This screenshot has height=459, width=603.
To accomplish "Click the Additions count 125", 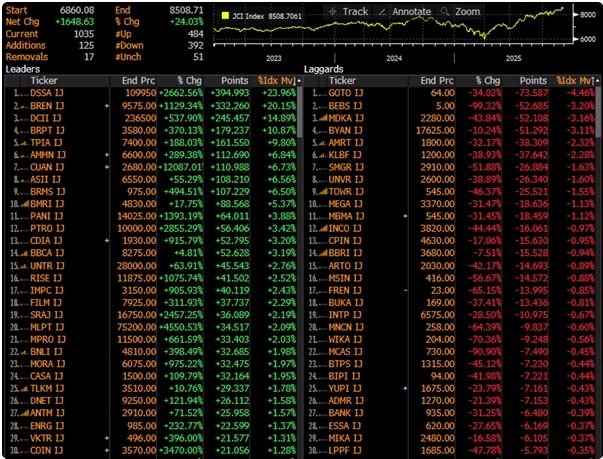I will coord(86,45).
